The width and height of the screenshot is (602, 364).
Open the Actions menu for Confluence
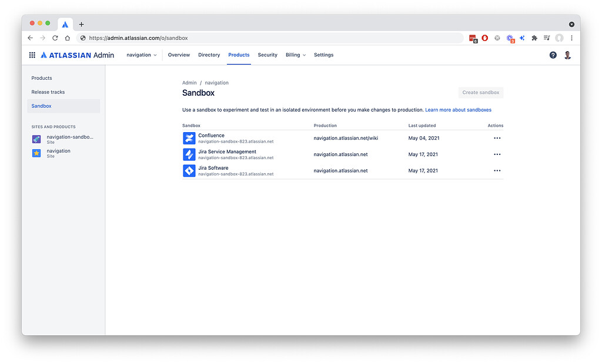[497, 138]
